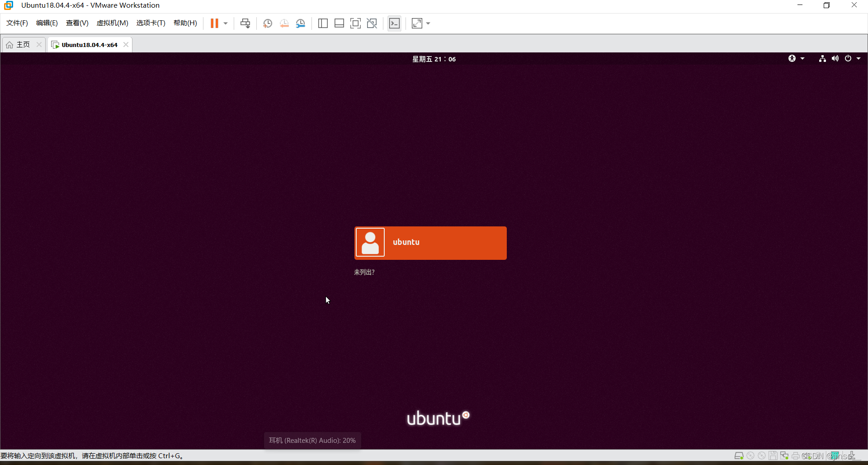Click the floppy drive icon in status bar
The height and width of the screenshot is (465, 868).
tap(773, 456)
